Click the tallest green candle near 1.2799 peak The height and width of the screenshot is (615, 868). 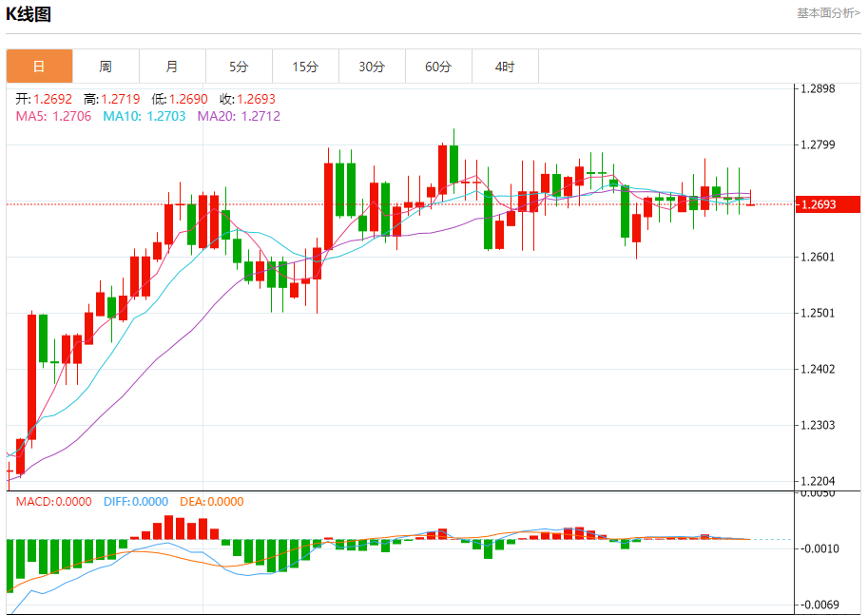pos(453,163)
